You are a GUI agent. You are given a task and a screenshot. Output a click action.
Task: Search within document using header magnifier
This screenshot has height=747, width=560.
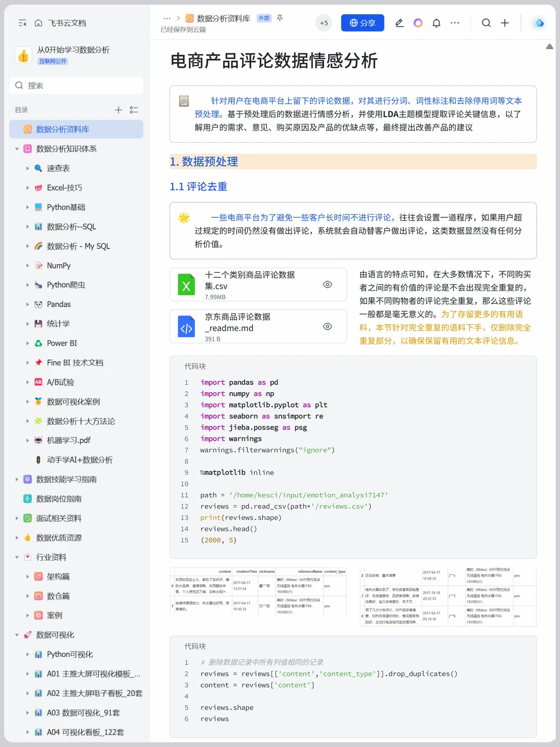[486, 23]
